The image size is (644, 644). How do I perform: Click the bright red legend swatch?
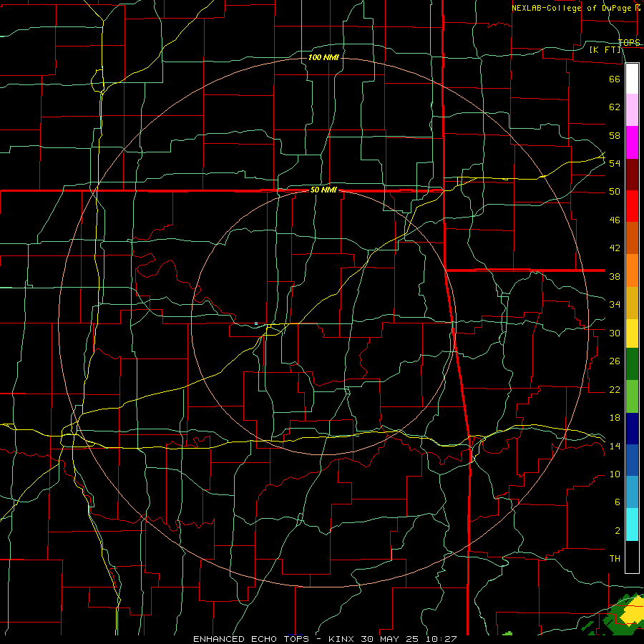[x=632, y=206]
